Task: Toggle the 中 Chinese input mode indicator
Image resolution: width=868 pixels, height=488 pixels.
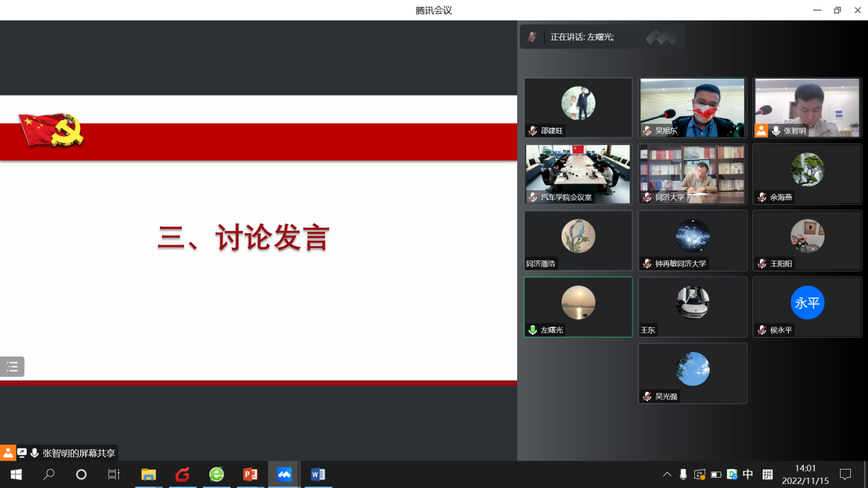Action: [x=748, y=474]
